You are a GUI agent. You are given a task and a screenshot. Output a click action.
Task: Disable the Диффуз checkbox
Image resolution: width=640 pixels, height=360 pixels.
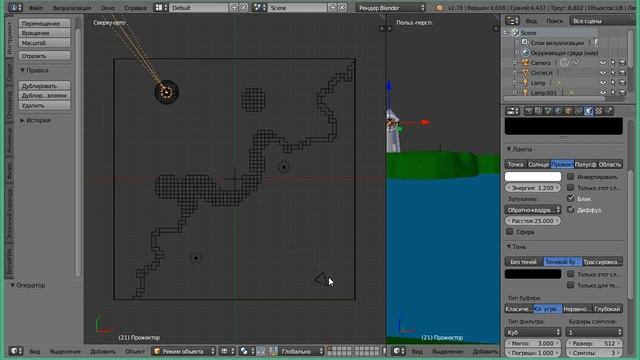[571, 209]
